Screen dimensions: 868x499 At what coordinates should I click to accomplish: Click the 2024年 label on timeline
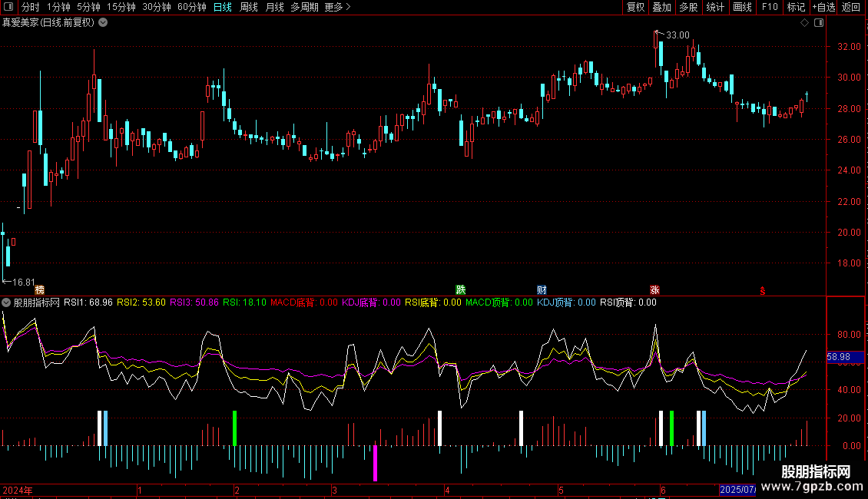click(17, 490)
